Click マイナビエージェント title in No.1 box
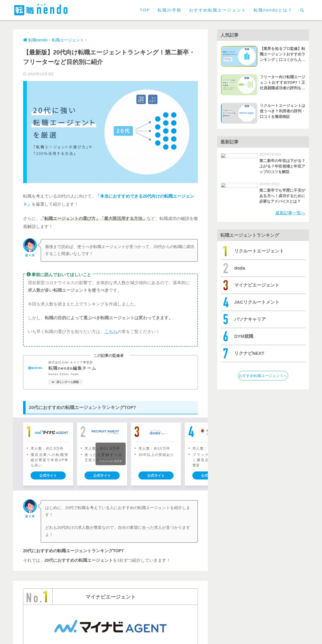The image size is (322, 644). pos(110,597)
